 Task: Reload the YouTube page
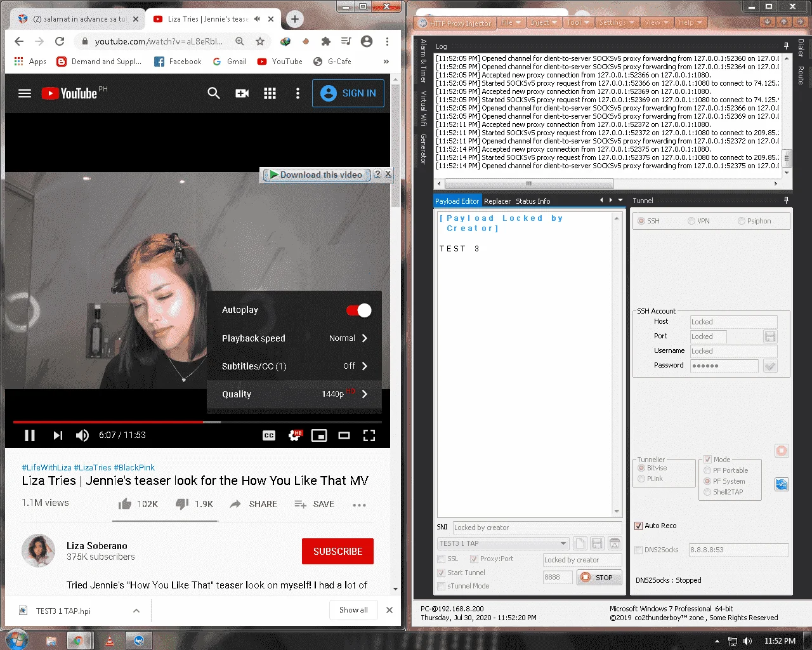(60, 41)
